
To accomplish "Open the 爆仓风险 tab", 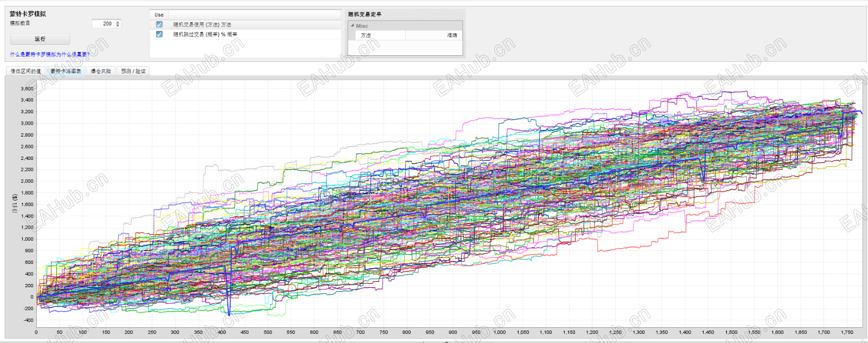I will (100, 71).
